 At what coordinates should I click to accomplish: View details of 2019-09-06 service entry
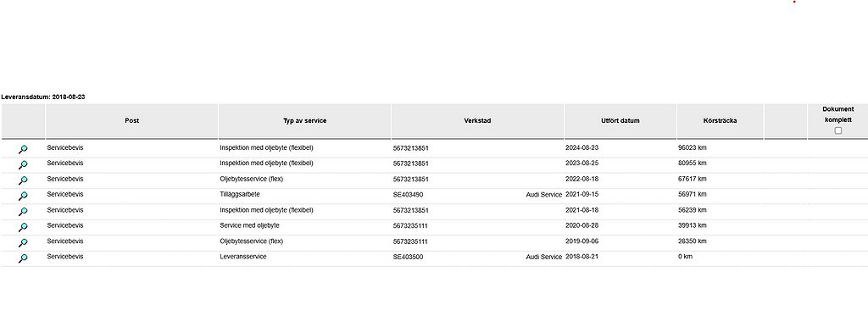(23, 242)
